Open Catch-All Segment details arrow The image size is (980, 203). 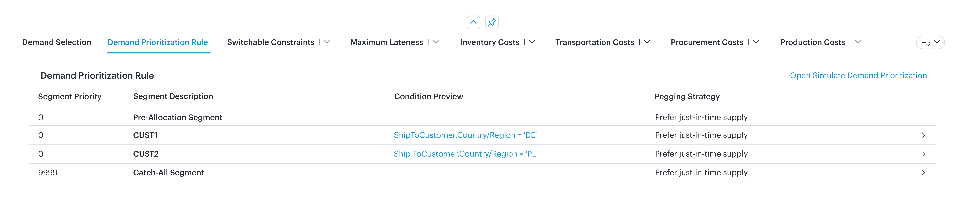click(x=923, y=172)
